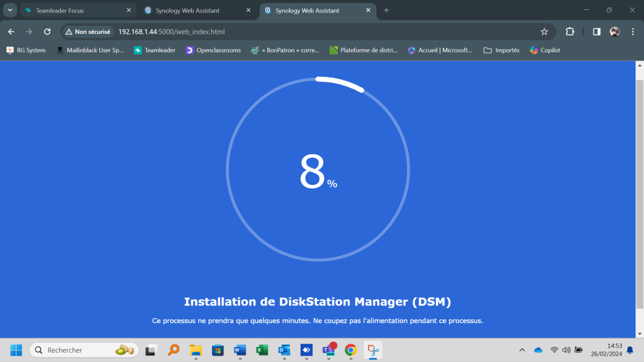Open the RG System bookmark
The image size is (644, 362).
click(26, 50)
